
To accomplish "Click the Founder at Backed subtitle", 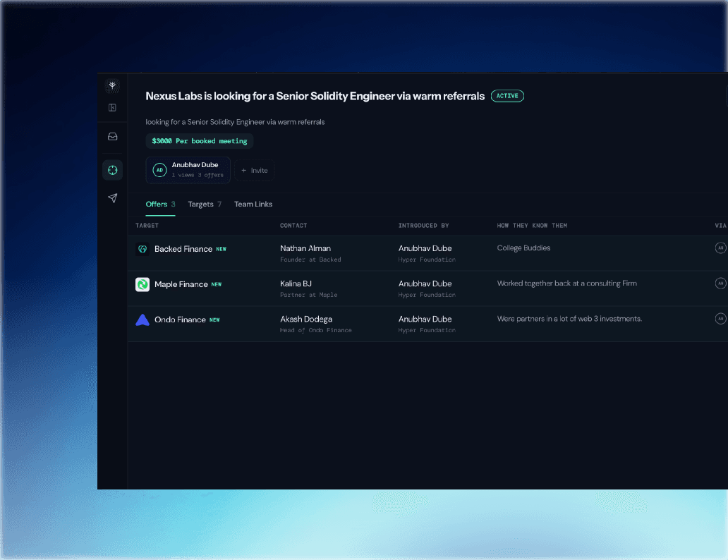I will (310, 260).
